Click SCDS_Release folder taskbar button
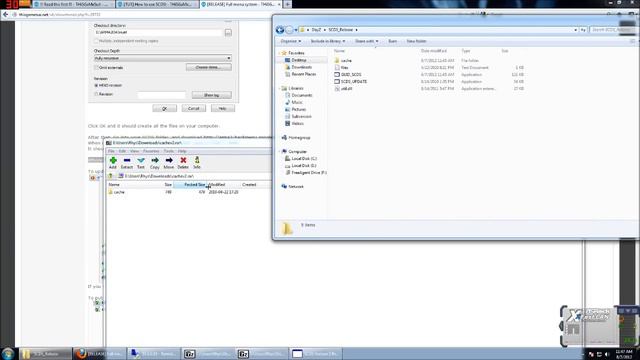This screenshot has height=360, width=640. [x=45, y=353]
